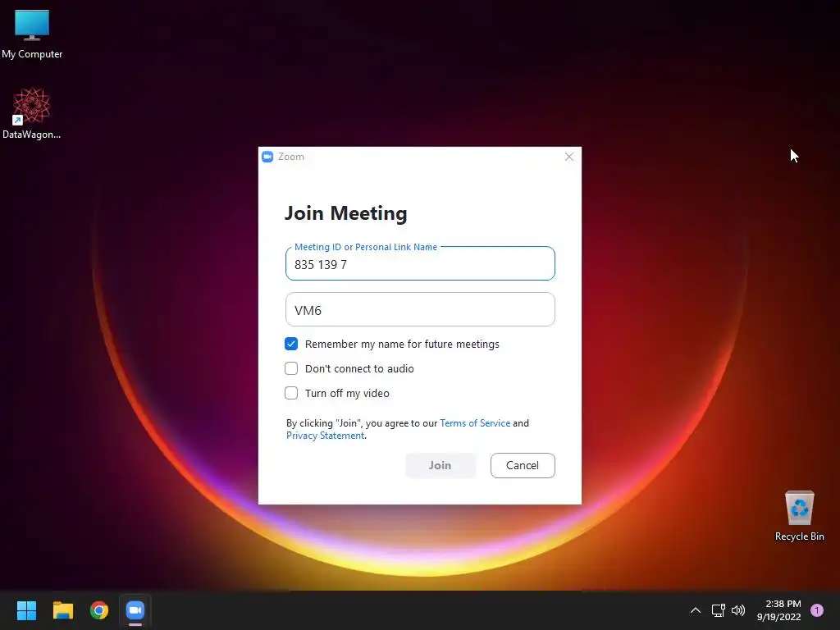Launch File Explorer from the taskbar
The image size is (840, 630).
(62, 610)
